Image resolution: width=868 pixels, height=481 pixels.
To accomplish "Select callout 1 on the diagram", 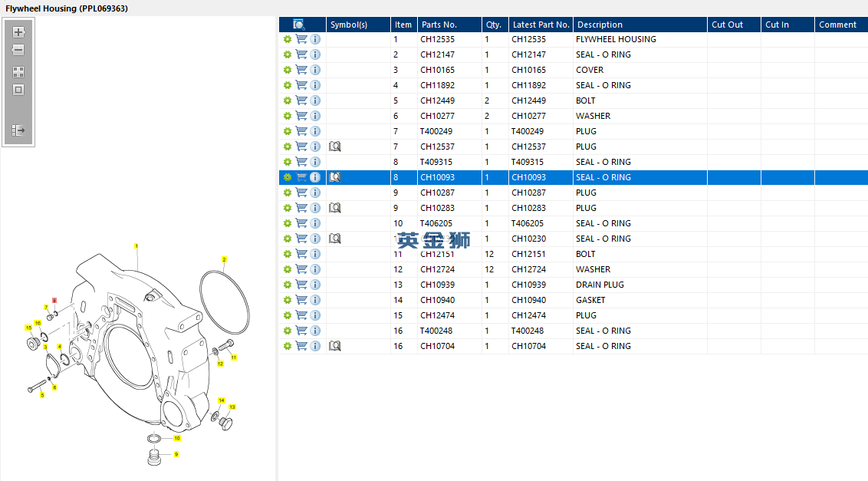I will [136, 246].
